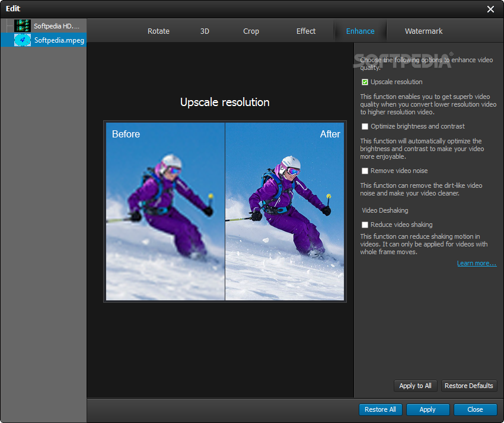Click the Restore All button

(380, 409)
